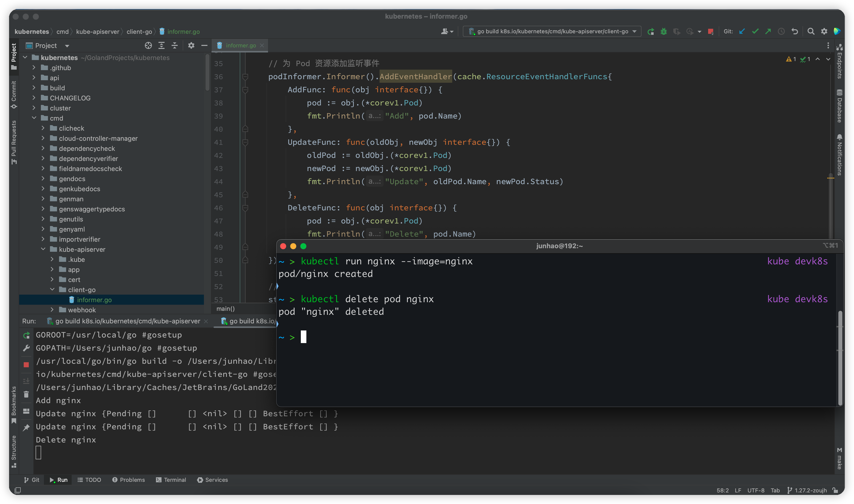Click client-go breadcrumb in navigation bar

pos(139,32)
